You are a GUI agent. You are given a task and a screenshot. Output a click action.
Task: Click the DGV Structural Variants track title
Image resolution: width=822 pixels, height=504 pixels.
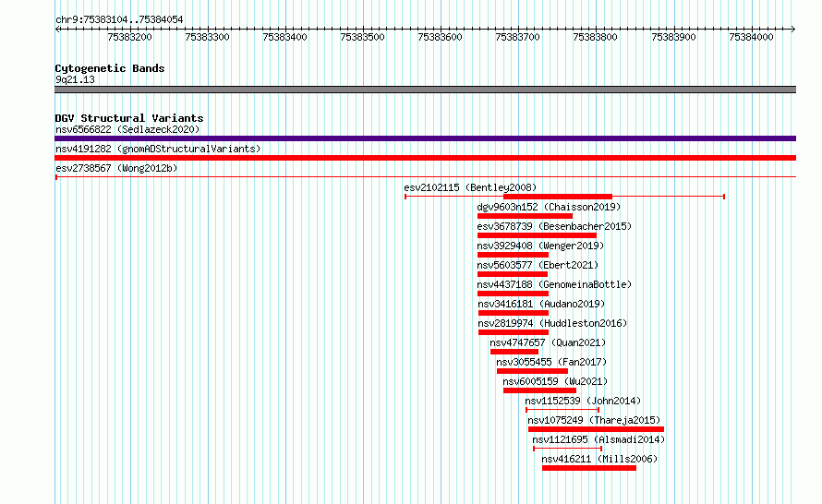pyautogui.click(x=129, y=118)
